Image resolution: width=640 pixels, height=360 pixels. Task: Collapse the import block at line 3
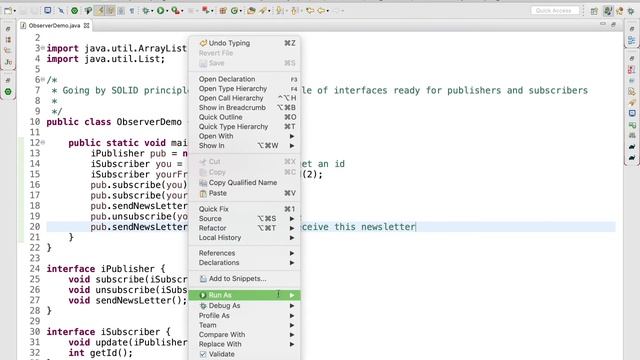(x=43, y=48)
